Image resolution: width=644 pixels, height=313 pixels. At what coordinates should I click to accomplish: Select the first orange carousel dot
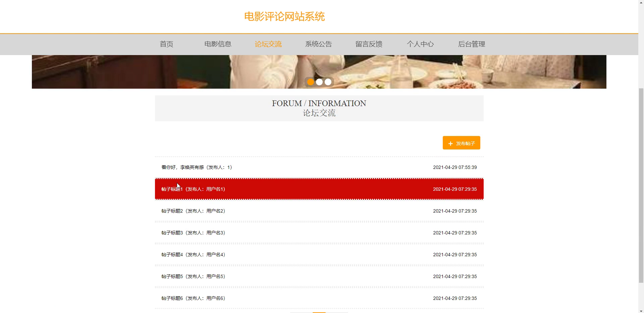pos(311,82)
